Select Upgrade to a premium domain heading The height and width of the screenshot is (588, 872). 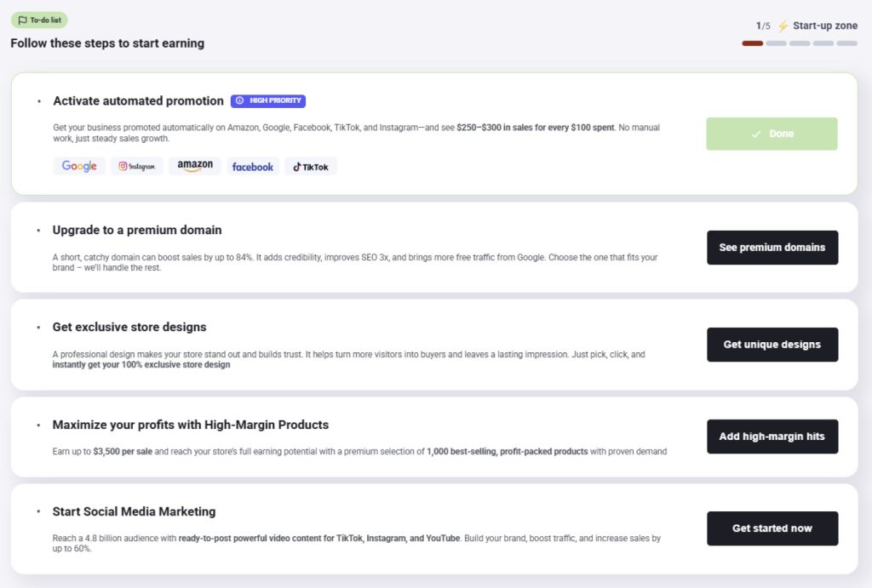pyautogui.click(x=137, y=230)
